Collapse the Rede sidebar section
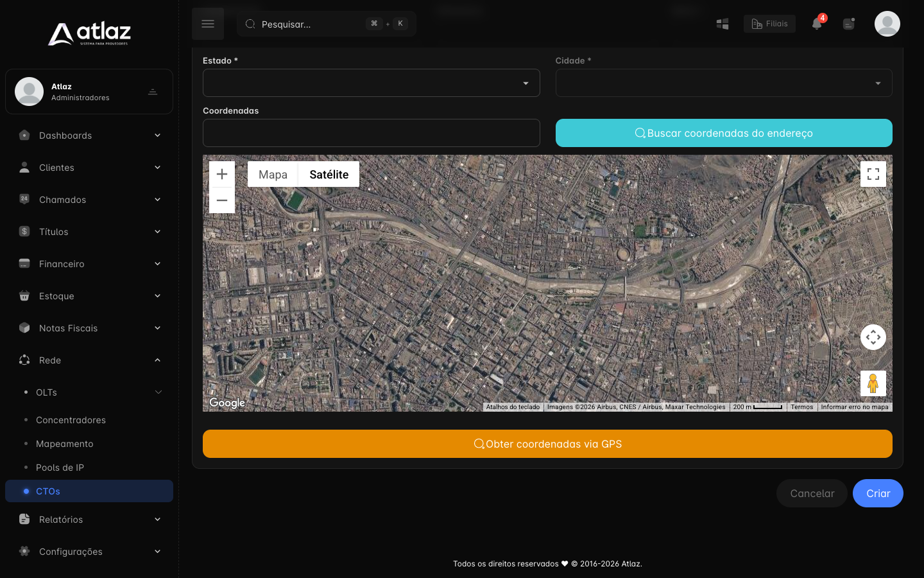Viewport: 924px width, 578px height. [89, 360]
